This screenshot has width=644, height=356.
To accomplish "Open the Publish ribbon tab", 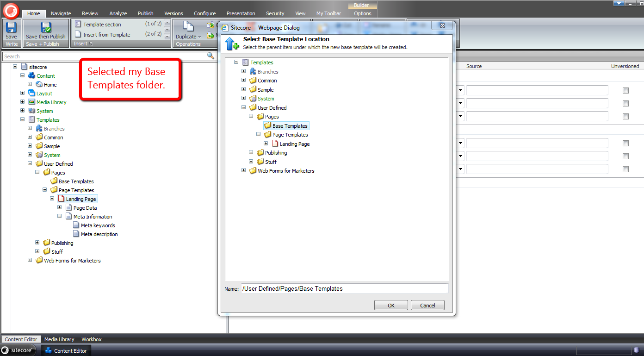I will click(x=145, y=13).
